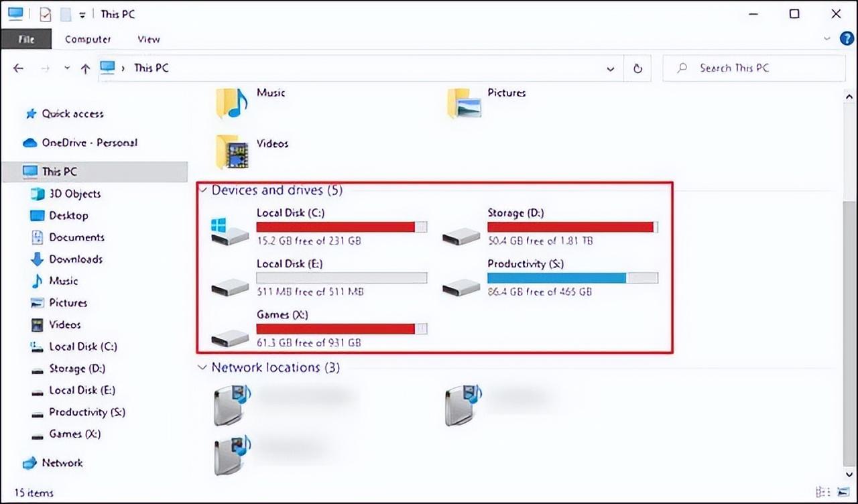Collapse the Network locations section
Image resolution: width=858 pixels, height=504 pixels.
[x=203, y=368]
